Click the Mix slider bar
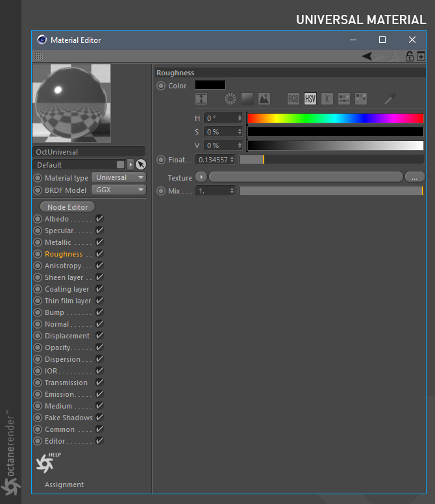 [x=332, y=191]
